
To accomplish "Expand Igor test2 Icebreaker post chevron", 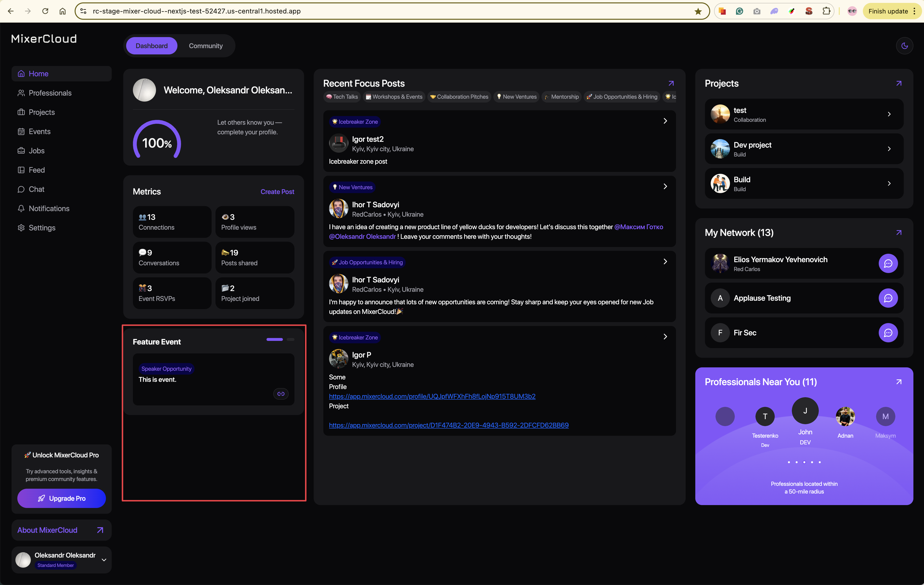I will (665, 121).
